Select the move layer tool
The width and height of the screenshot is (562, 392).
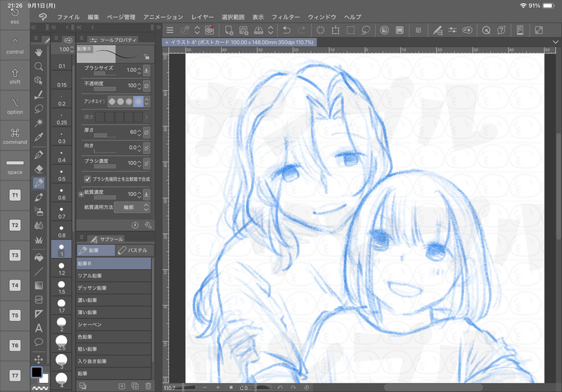39,359
